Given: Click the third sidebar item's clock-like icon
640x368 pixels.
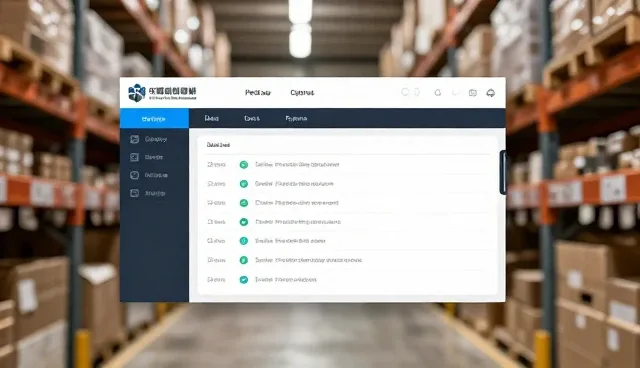Looking at the screenshot, I should (134, 175).
